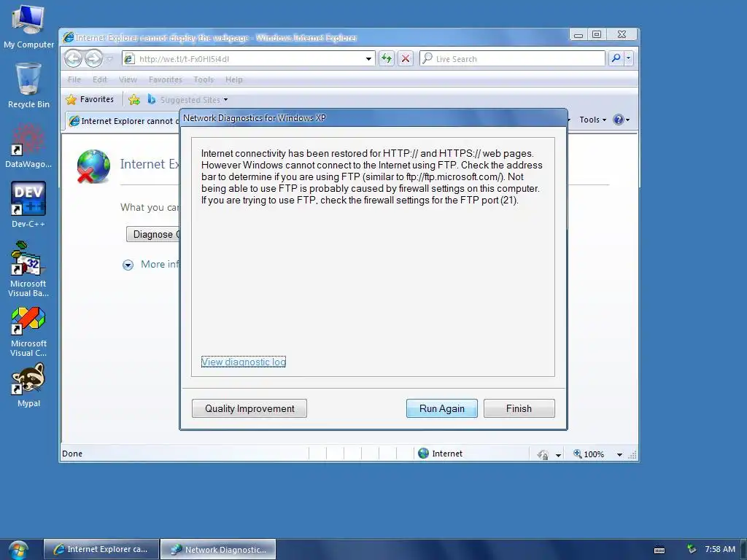Screen dimensions: 747x560
Task: Click the network tray icon
Action: (x=692, y=549)
